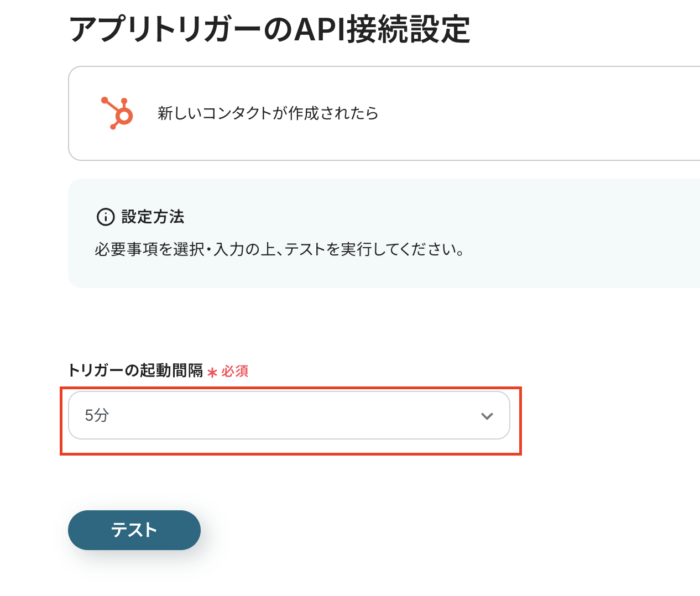The image size is (700, 596).
Task: Click the 必要事項を選択・入力の上 instruction text
Action: (182, 249)
